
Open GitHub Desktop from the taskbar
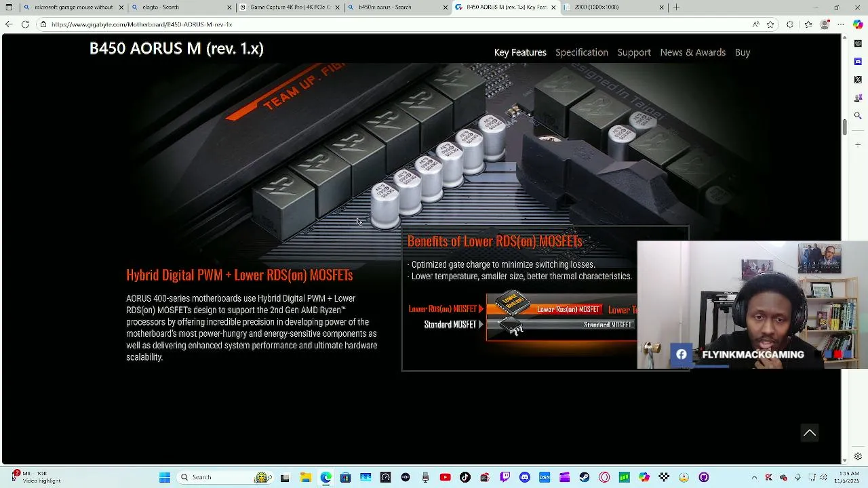click(704, 477)
